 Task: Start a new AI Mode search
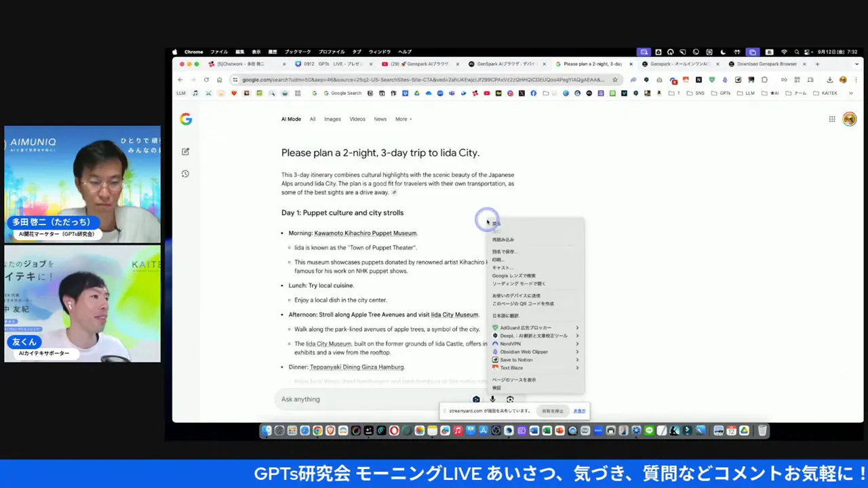185,152
